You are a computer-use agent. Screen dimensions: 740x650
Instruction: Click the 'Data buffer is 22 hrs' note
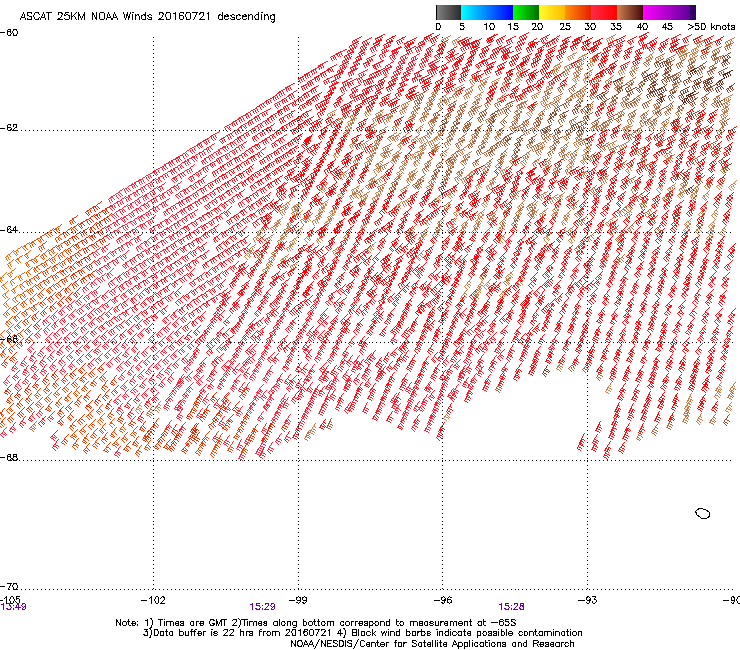click(362, 633)
